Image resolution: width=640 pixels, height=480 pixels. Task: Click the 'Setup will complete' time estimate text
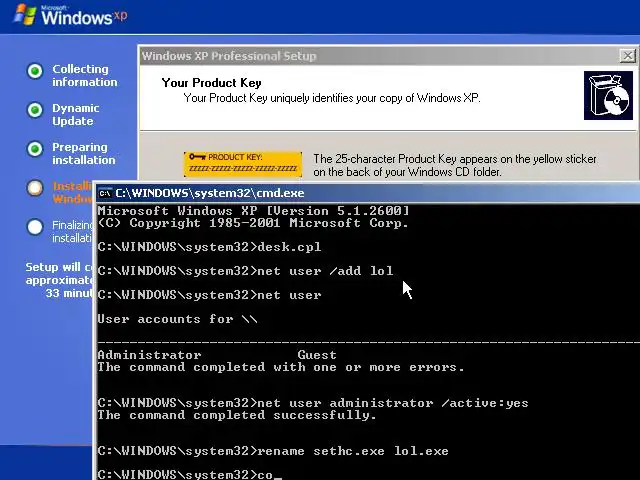click(x=59, y=280)
